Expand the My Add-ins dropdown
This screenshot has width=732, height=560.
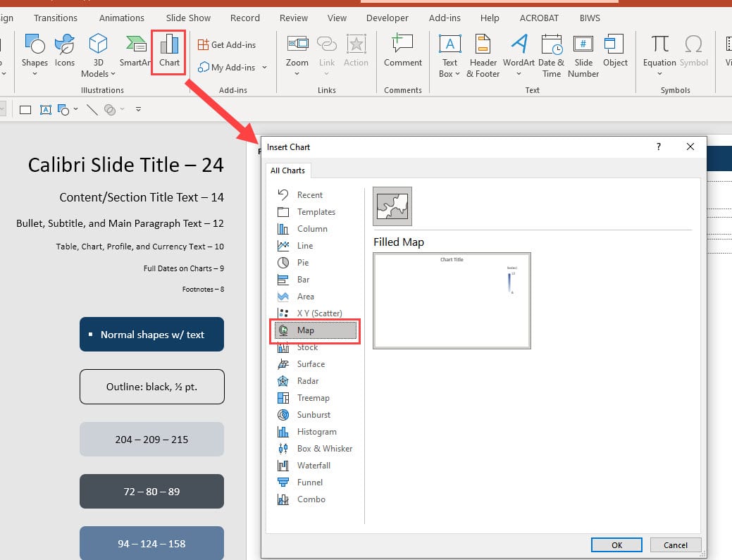tap(264, 67)
